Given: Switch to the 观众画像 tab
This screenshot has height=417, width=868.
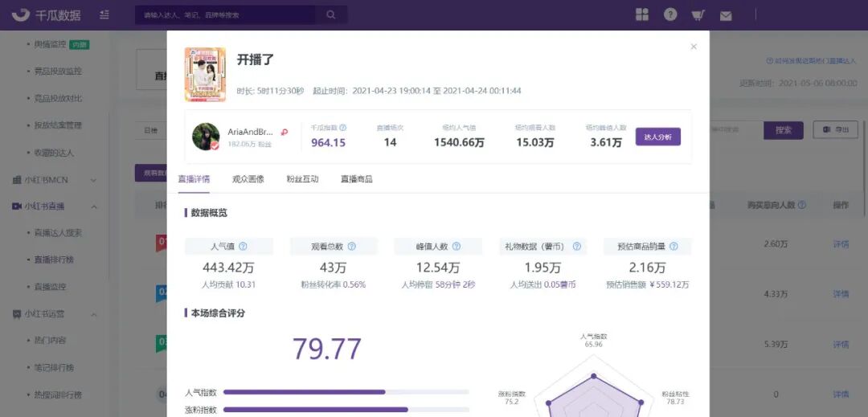Looking at the screenshot, I should 248,179.
